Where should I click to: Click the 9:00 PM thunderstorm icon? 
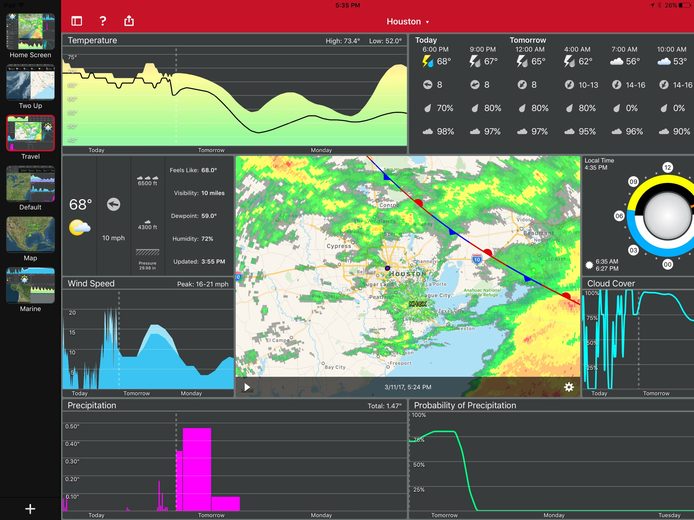pyautogui.click(x=474, y=62)
